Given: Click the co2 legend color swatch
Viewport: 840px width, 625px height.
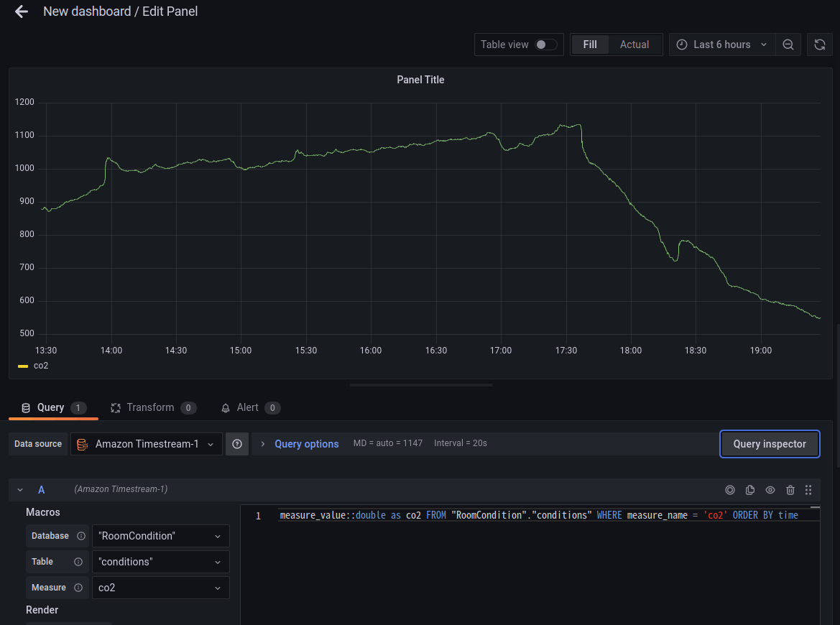Looking at the screenshot, I should [23, 366].
